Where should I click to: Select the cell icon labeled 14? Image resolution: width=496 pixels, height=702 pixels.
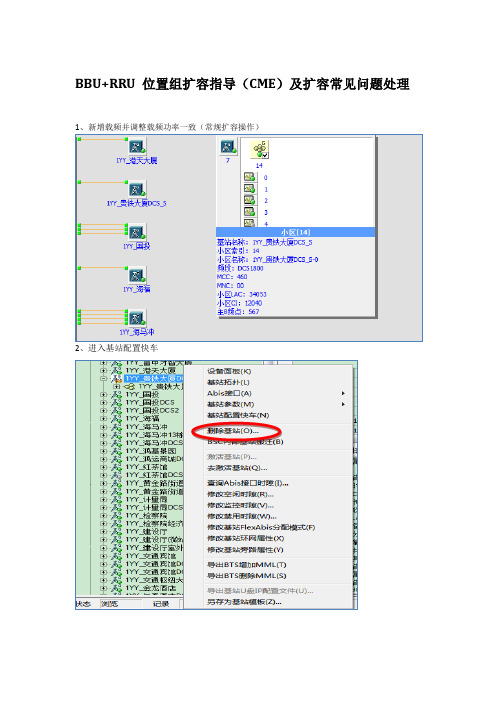(x=260, y=150)
